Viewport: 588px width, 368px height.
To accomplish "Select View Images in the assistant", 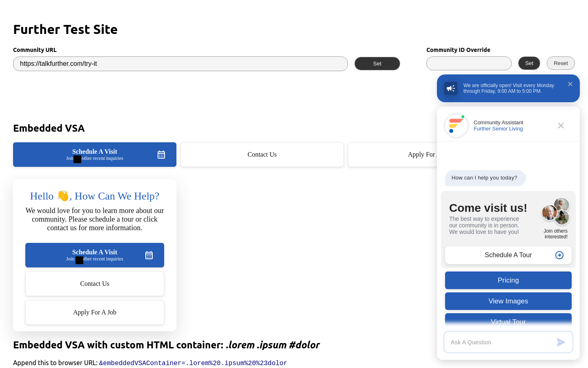I will coord(508,301).
